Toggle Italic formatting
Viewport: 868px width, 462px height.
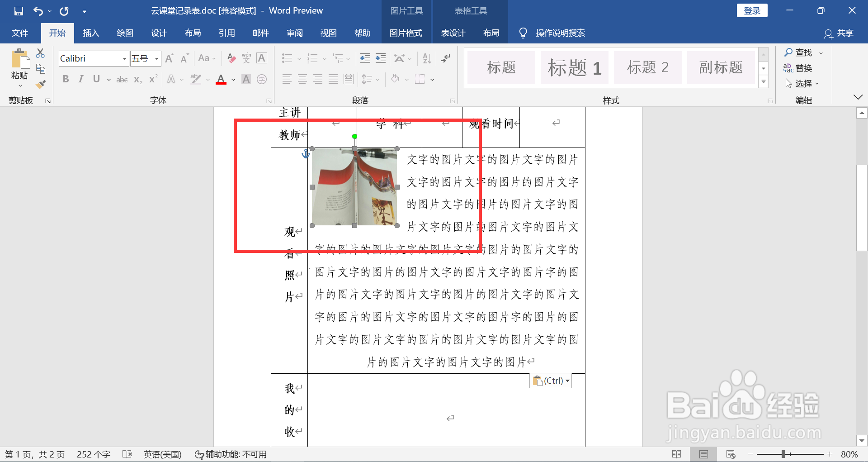(81, 79)
